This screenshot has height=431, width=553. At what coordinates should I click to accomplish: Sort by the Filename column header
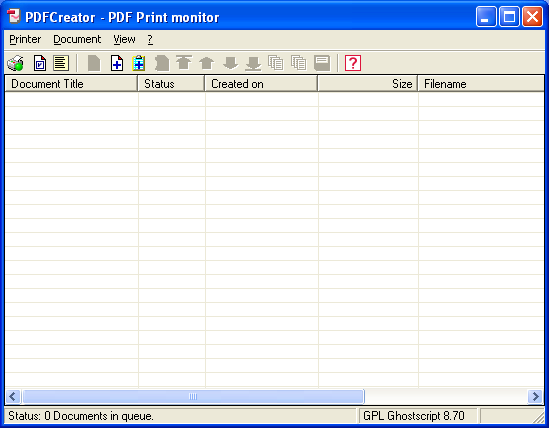coord(481,84)
